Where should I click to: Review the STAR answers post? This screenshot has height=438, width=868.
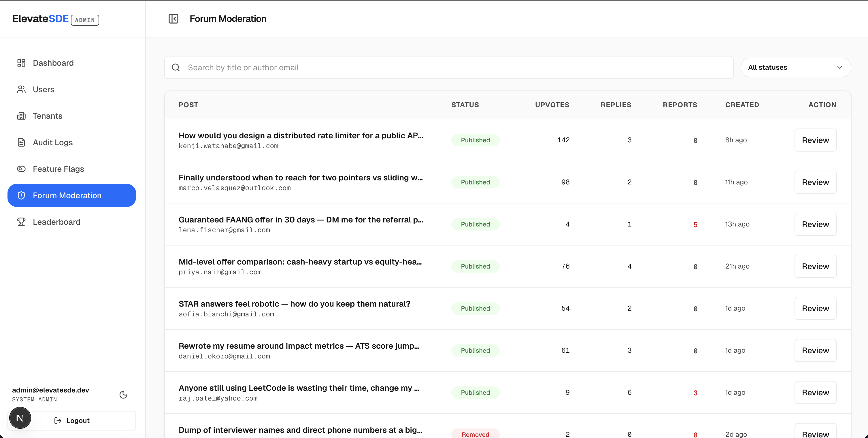pyautogui.click(x=816, y=308)
